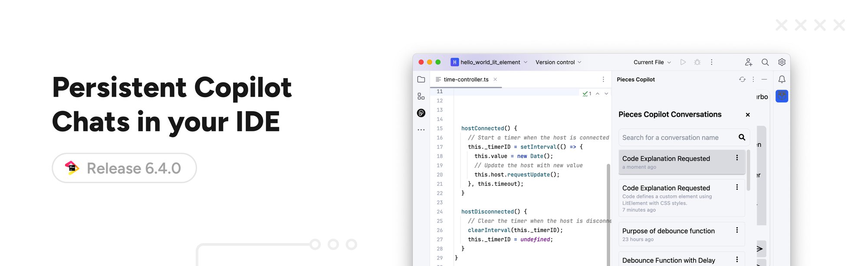The height and width of the screenshot is (266, 868).
Task: Click the undefined keyword on line 27
Action: coord(535,240)
